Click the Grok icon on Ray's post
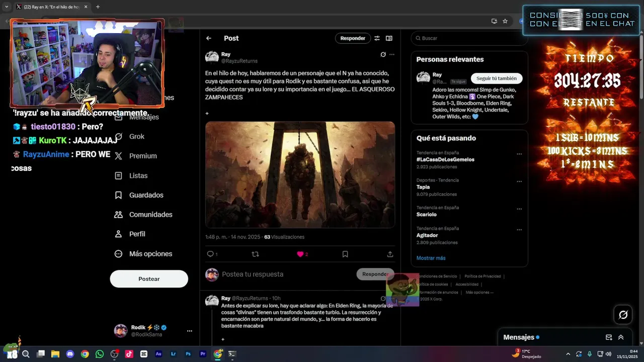 383,54
